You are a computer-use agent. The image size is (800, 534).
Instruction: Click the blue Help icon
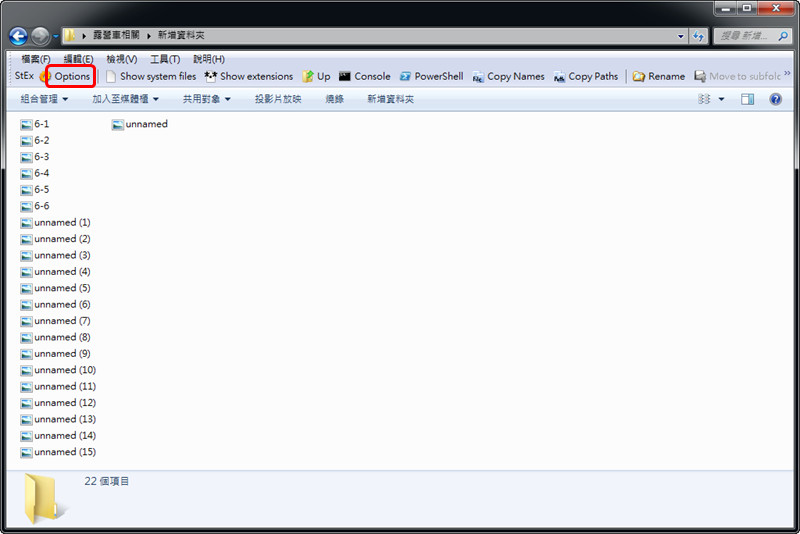776,99
